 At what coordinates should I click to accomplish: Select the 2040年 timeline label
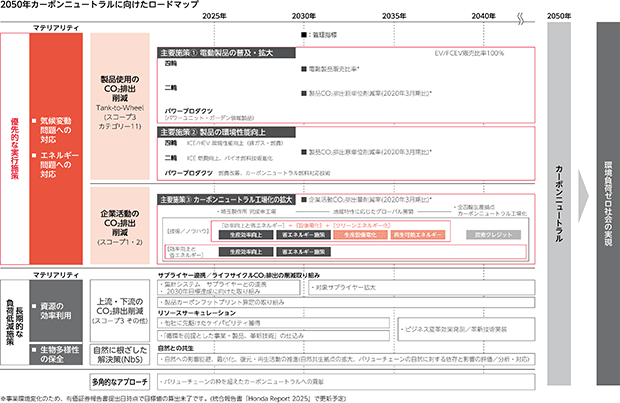pyautogui.click(x=483, y=16)
